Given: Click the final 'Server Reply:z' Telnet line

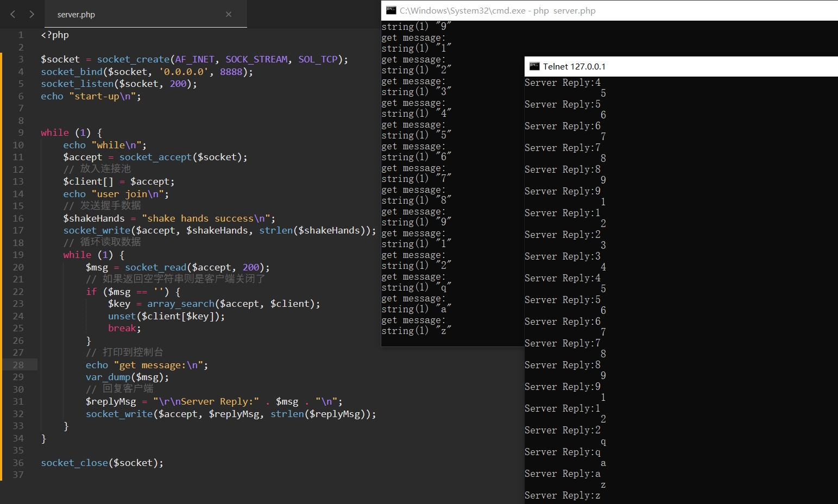Looking at the screenshot, I should click(x=562, y=495).
